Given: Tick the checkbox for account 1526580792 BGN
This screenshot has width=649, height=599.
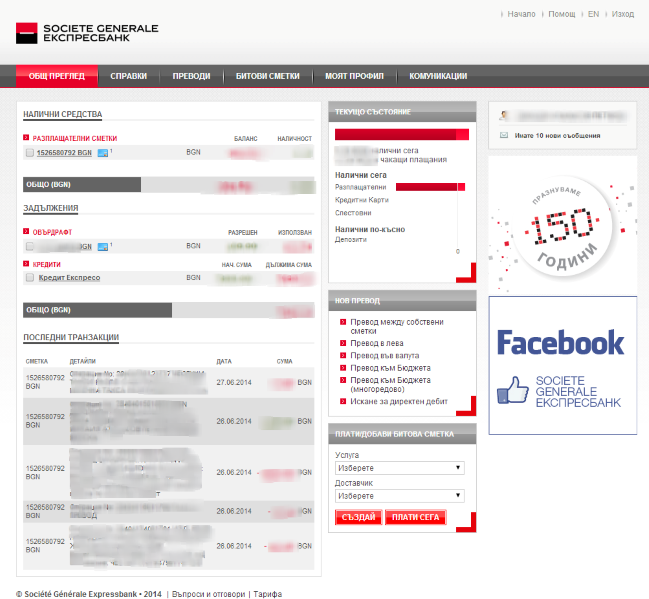Looking at the screenshot, I should 30,153.
